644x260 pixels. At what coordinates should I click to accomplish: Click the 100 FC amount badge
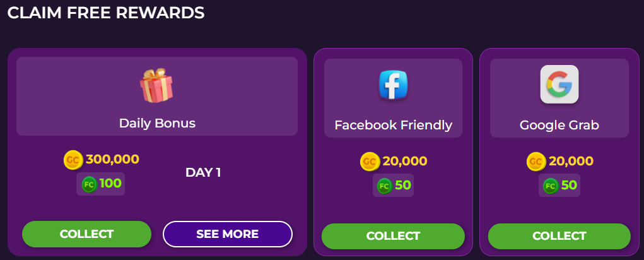pos(101,184)
